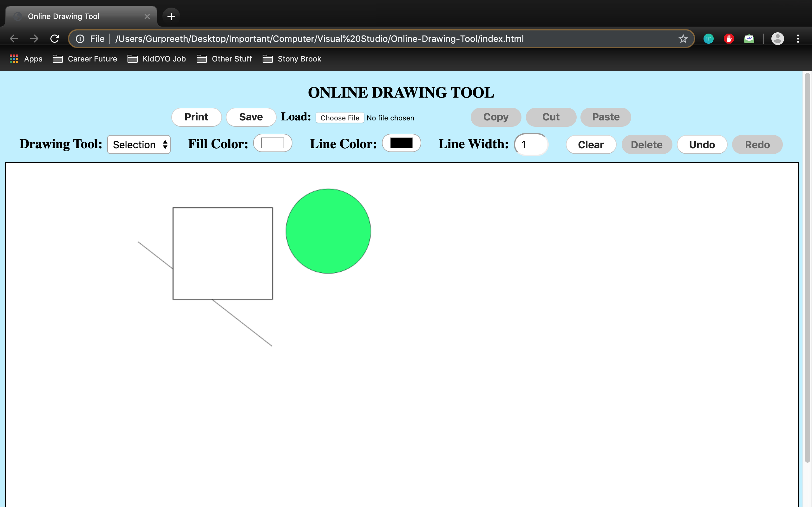Open the Drawing Tool selection dropdown
Image resolution: width=812 pixels, height=507 pixels.
pyautogui.click(x=139, y=144)
